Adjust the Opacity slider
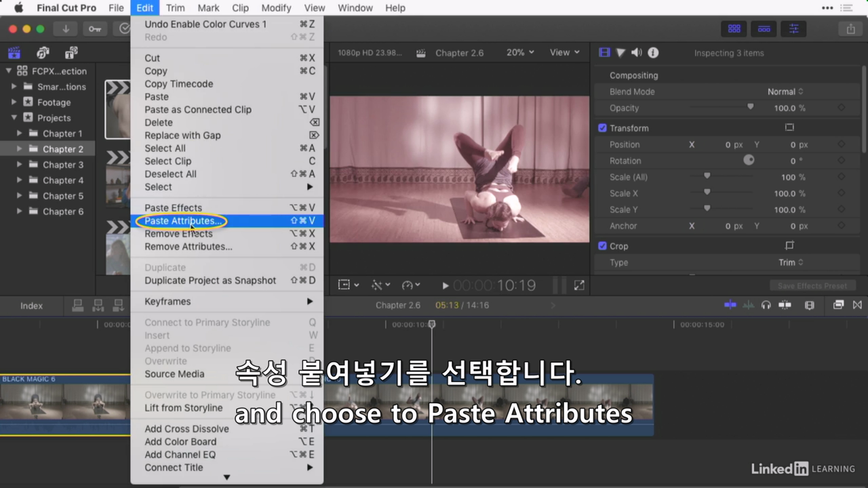This screenshot has width=868, height=488. [750, 107]
